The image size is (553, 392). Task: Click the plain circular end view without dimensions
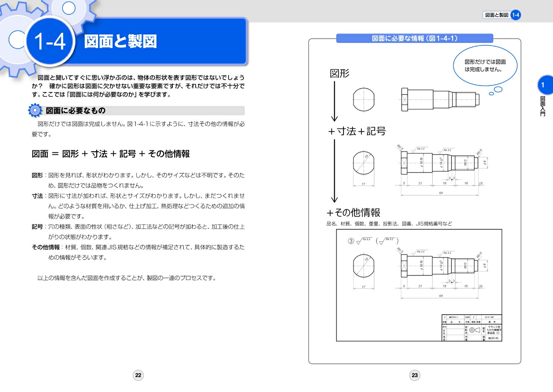click(364, 99)
